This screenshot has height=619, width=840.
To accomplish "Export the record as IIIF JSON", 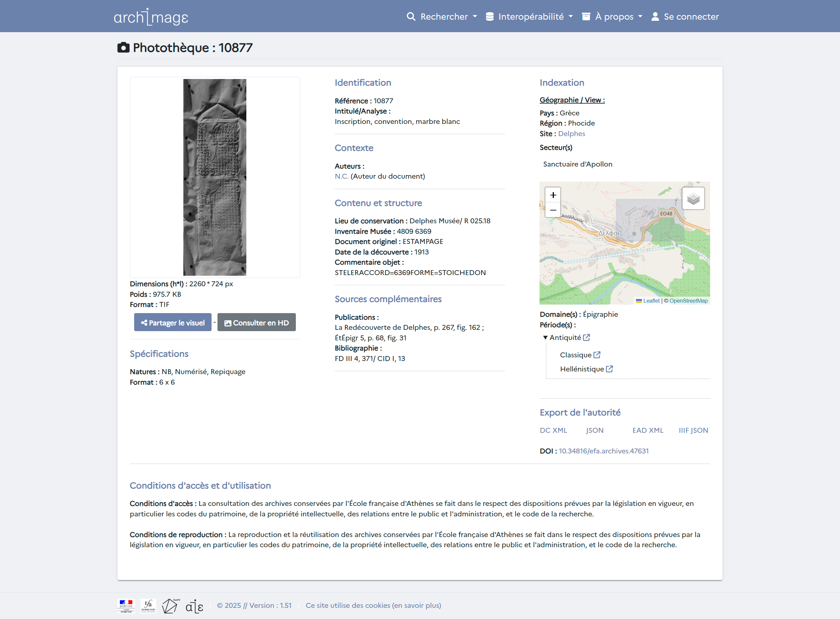I will coord(693,430).
